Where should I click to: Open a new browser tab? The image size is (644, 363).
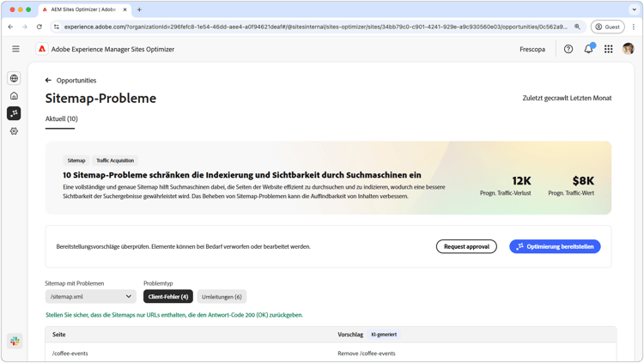pyautogui.click(x=139, y=9)
